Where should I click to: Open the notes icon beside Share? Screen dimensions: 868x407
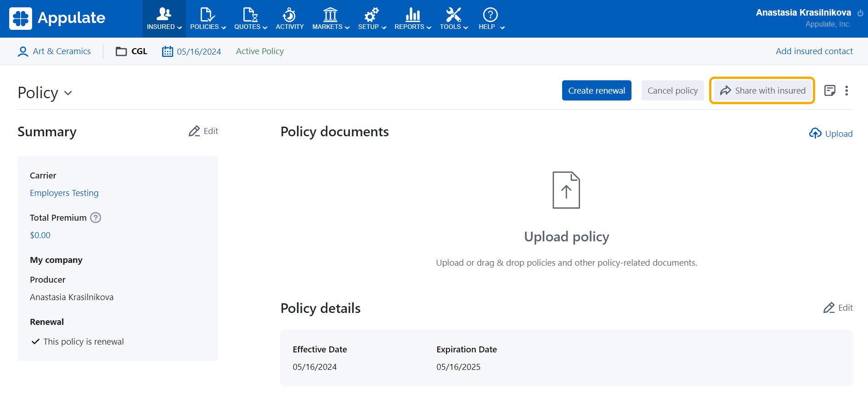829,90
